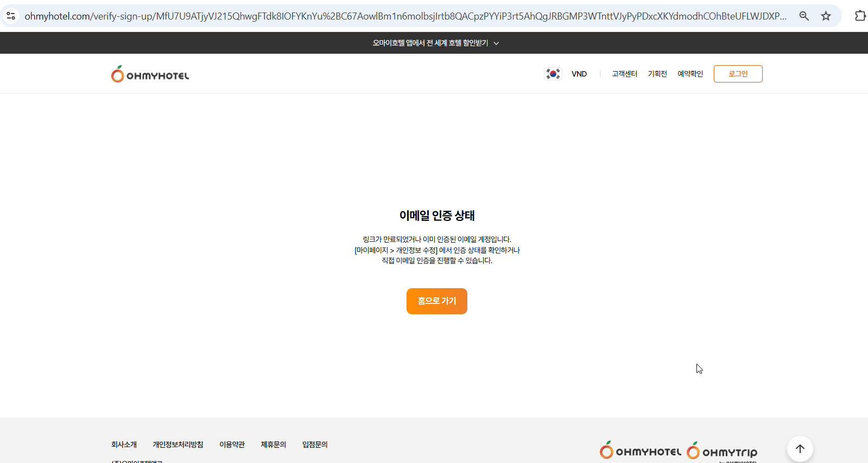Open site information icon in address bar

tap(11, 16)
